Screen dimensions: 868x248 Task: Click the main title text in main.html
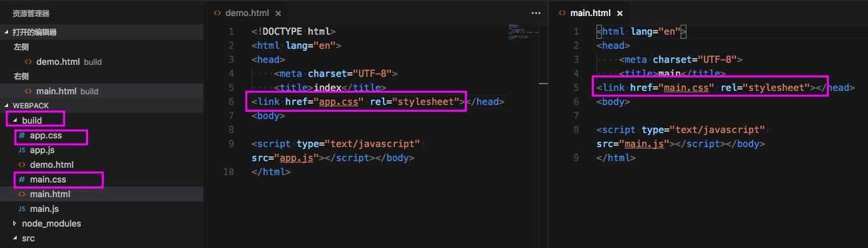[670, 74]
